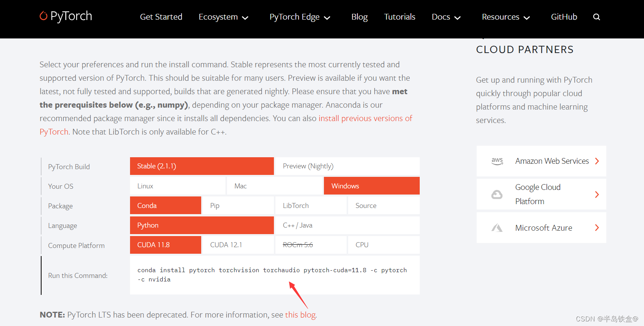644x326 pixels.
Task: Select Preview (Nightly) build
Action: click(347, 166)
